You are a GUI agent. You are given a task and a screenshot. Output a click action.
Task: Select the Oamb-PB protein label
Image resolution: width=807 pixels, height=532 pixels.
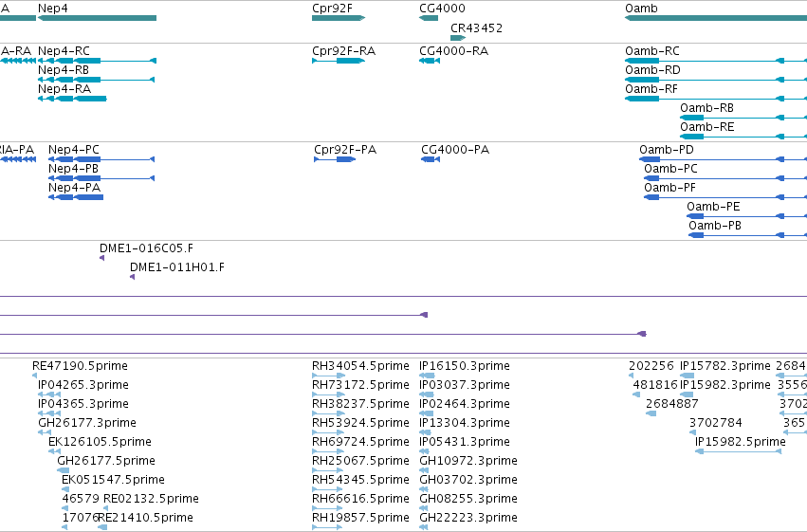715,226
